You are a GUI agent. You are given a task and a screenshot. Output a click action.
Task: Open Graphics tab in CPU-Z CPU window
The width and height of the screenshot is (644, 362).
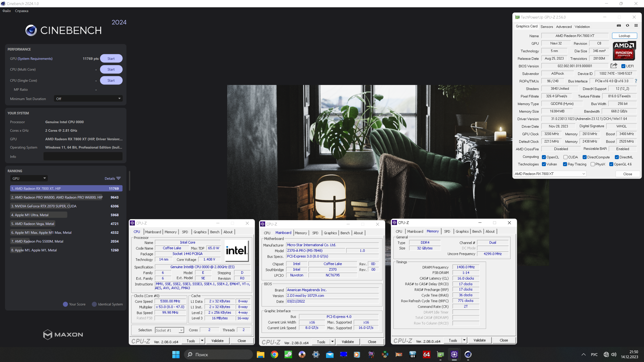point(200,232)
